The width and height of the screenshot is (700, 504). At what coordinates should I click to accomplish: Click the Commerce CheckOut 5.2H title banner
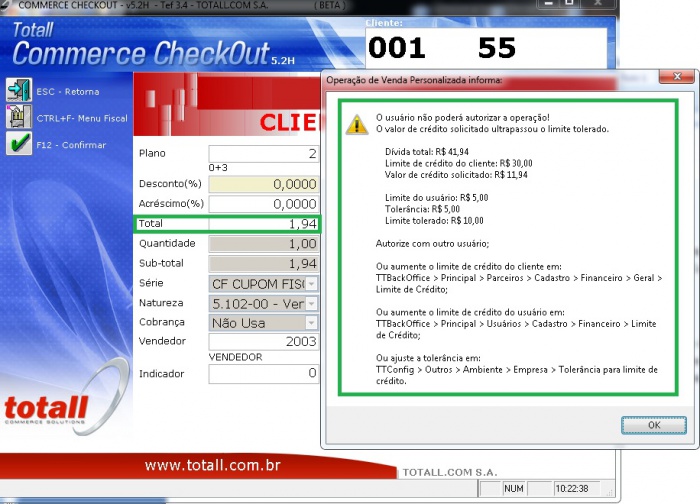tap(153, 45)
